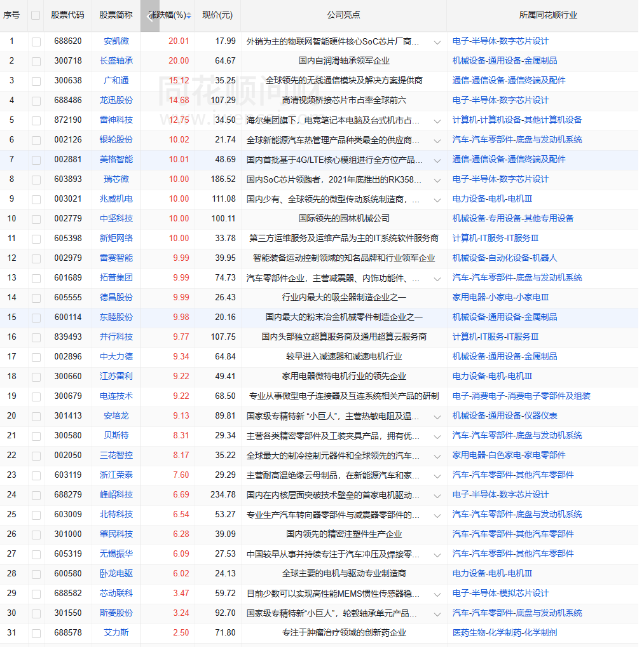Tick the 瑞芯微 row checkbox
644x647 pixels.
click(x=36, y=180)
